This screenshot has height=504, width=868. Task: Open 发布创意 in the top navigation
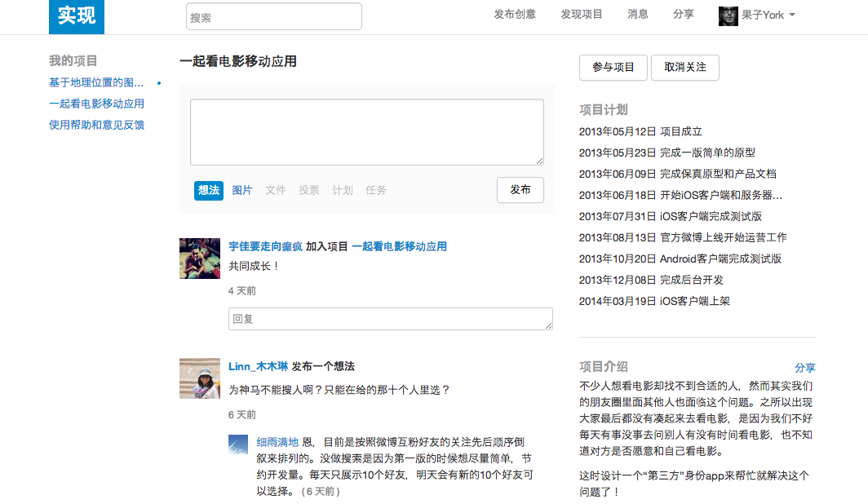(515, 13)
